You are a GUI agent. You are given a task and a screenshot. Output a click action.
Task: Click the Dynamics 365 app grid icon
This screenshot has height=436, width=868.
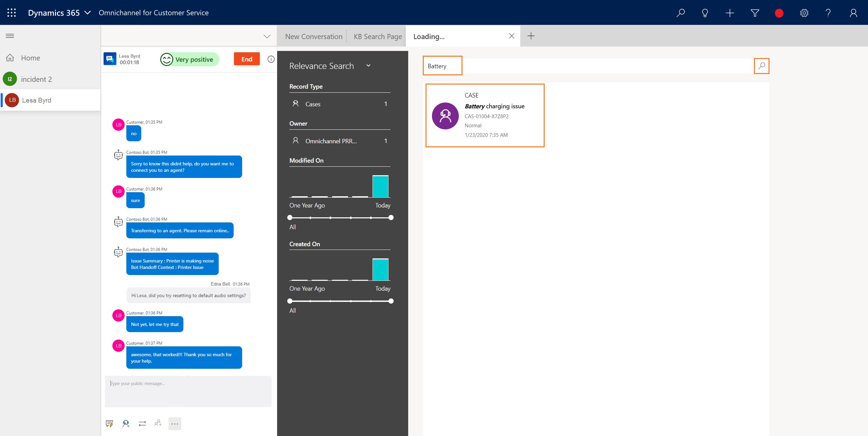pos(11,12)
